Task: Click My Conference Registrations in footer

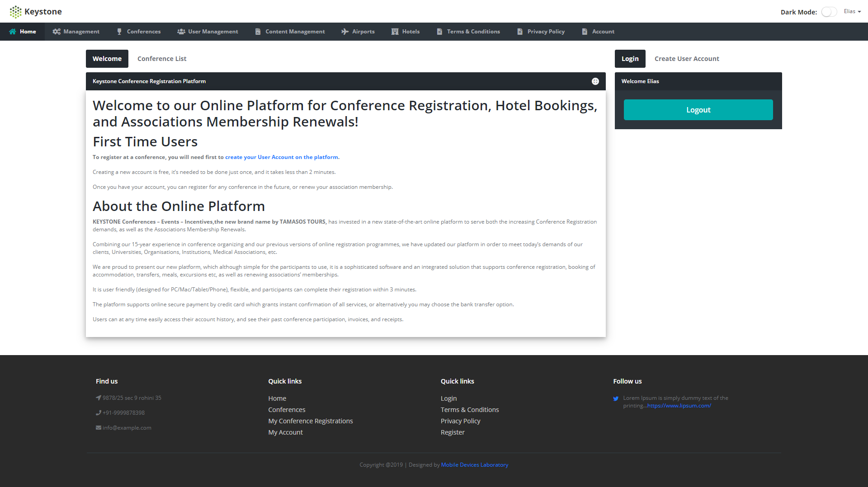Action: tap(310, 421)
